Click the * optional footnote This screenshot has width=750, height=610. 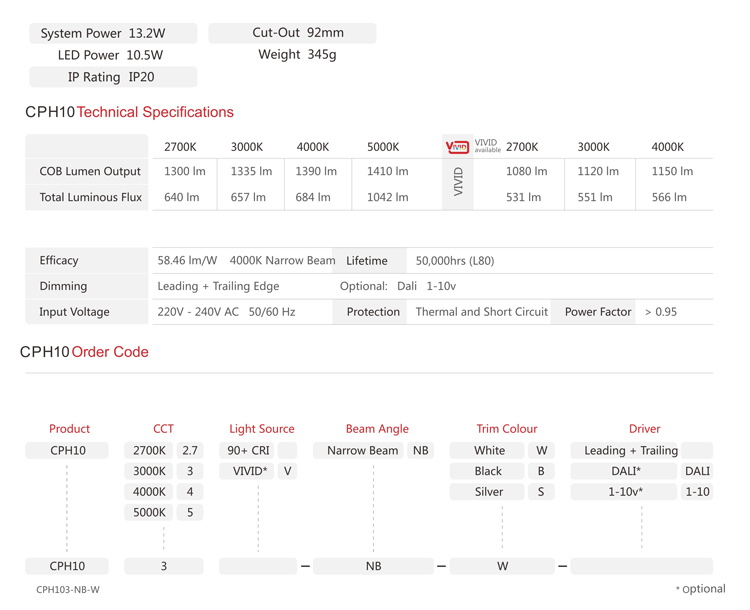(700, 589)
